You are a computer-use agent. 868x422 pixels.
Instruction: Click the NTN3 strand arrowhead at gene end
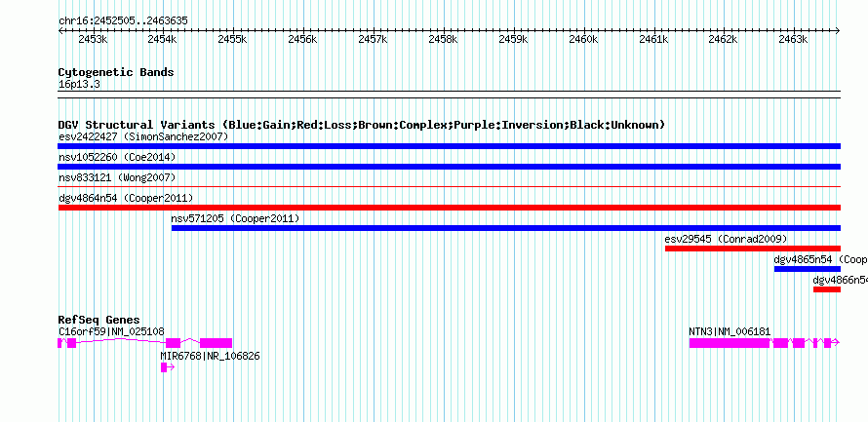coord(836,343)
